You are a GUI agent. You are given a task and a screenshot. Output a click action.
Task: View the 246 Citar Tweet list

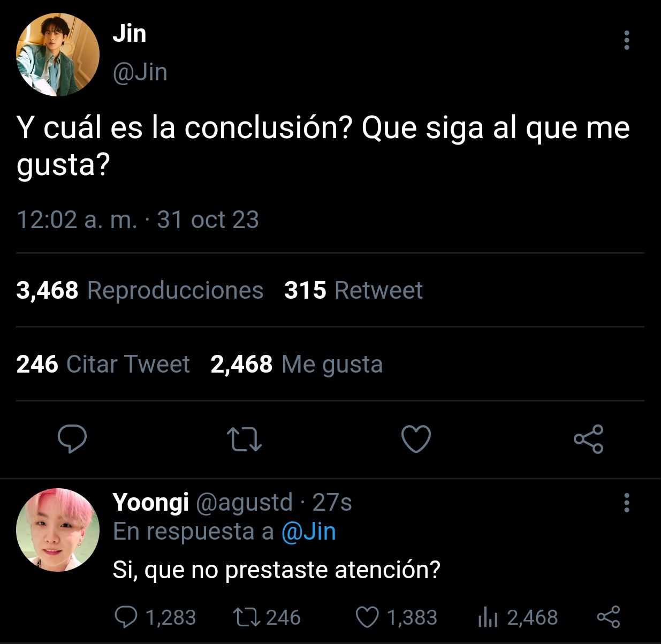click(x=103, y=364)
